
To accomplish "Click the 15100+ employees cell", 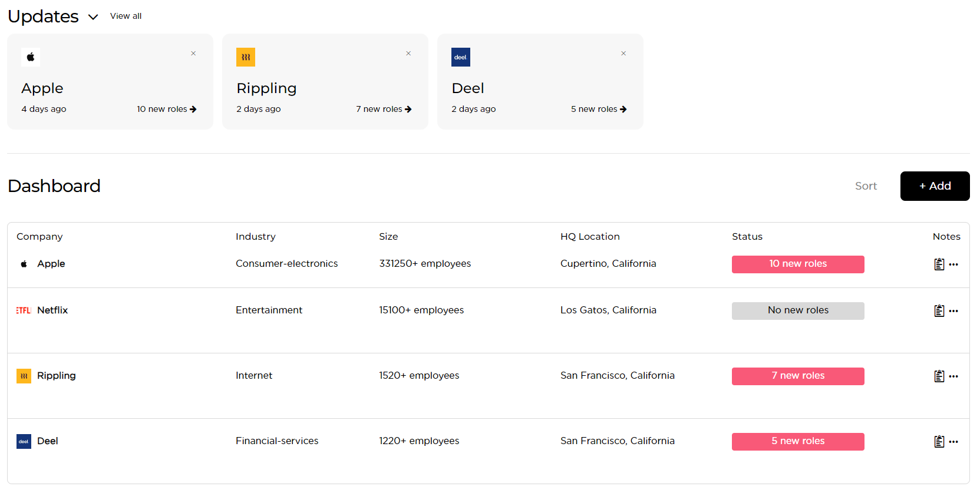I will click(x=421, y=310).
